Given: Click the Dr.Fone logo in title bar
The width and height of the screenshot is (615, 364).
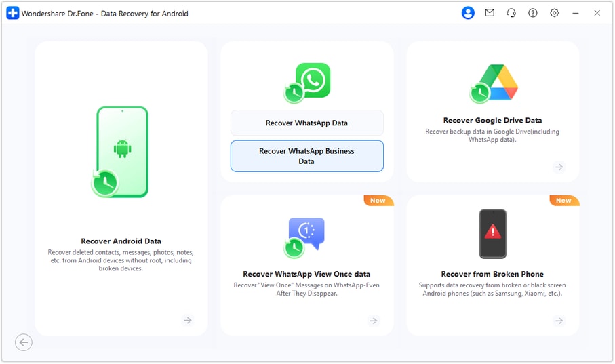Looking at the screenshot, I should point(13,13).
